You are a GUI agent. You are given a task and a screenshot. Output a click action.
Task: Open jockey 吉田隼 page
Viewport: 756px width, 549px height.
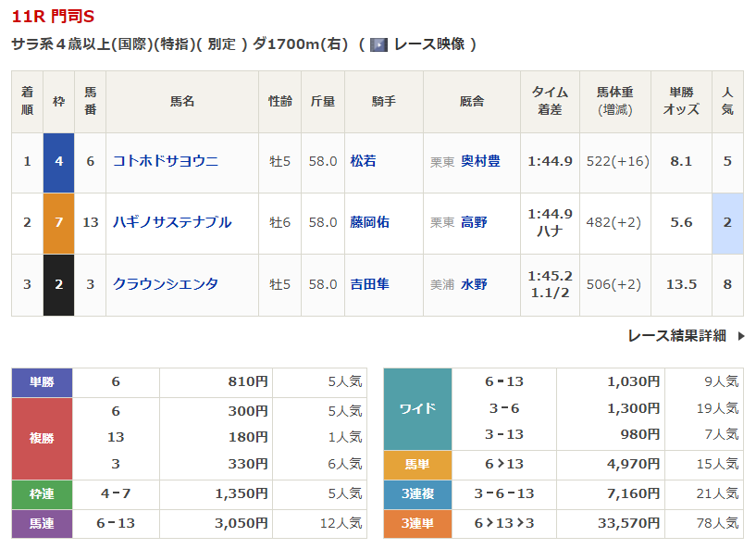pos(369,284)
